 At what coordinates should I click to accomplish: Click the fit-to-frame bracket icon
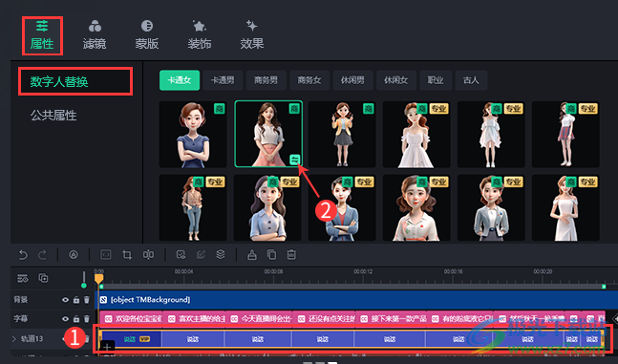click(106, 255)
